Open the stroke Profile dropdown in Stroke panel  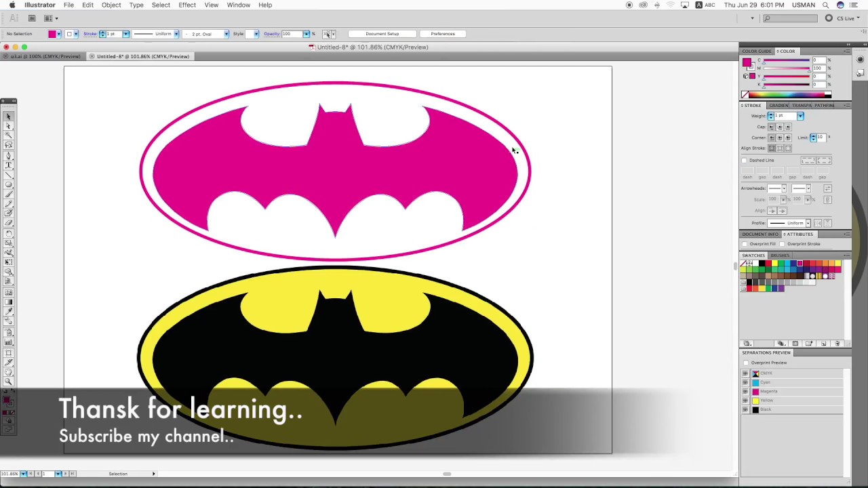pyautogui.click(x=808, y=224)
